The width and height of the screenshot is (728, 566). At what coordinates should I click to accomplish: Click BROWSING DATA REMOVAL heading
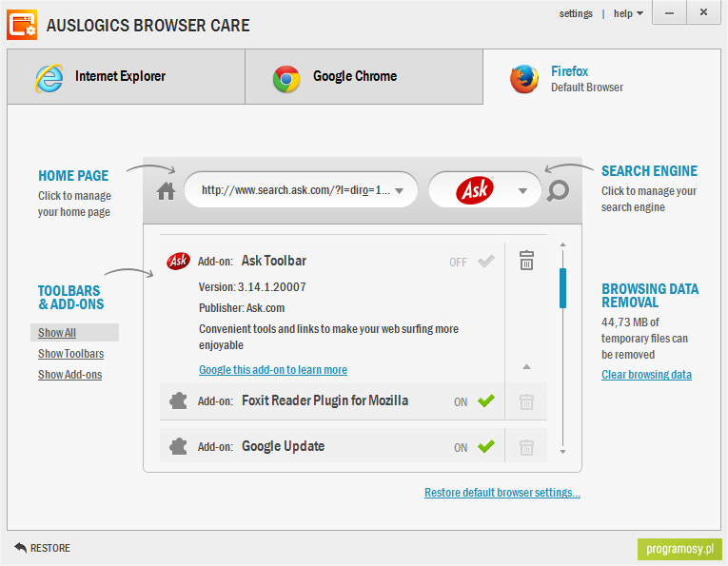[650, 296]
